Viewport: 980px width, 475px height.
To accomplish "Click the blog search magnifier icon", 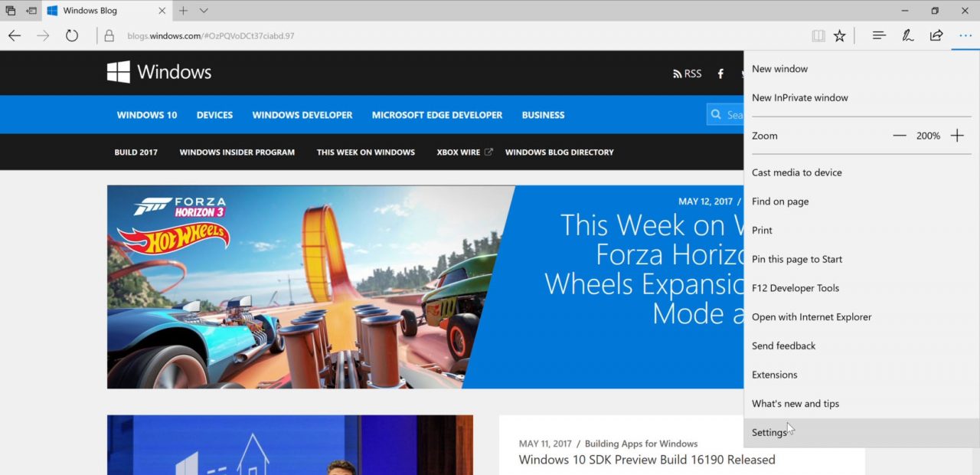I will (717, 114).
